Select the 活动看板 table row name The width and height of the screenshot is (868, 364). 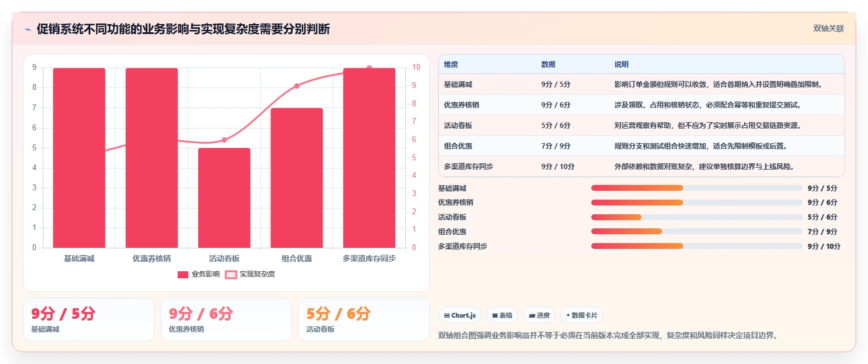click(x=458, y=125)
